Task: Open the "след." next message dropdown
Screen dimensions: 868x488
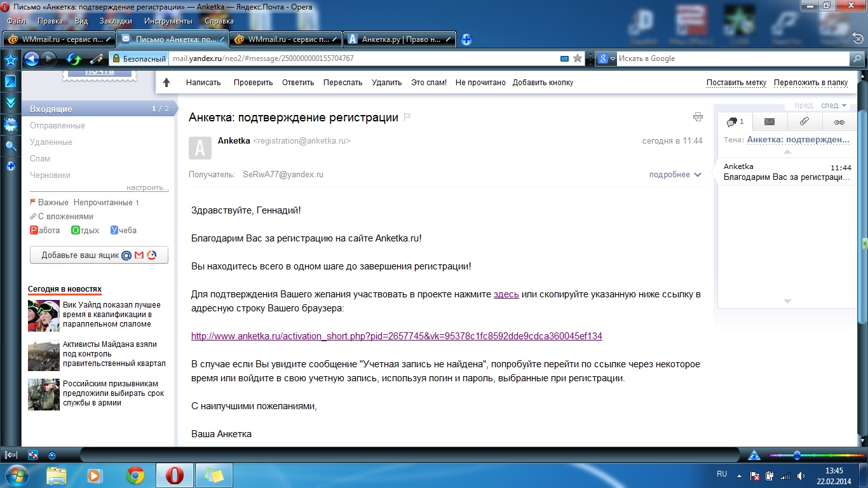Action: pyautogui.click(x=834, y=105)
